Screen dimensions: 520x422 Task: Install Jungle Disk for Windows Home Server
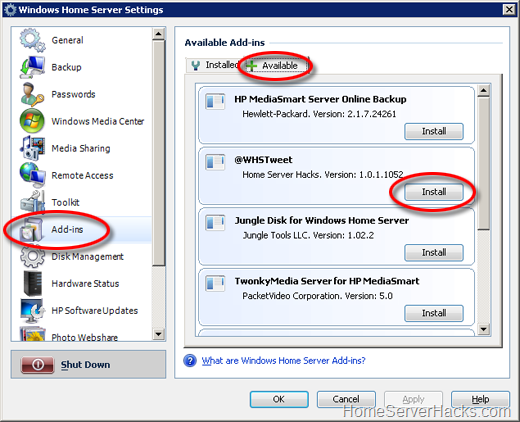coord(434,253)
